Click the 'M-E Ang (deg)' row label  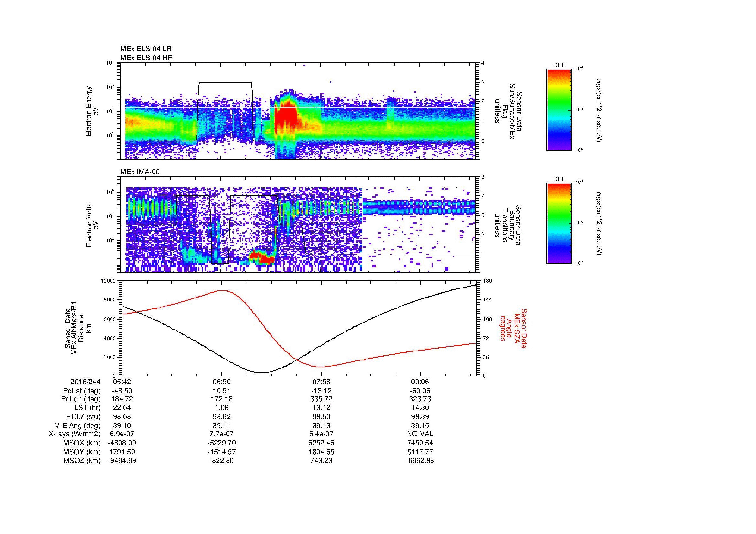pos(77,425)
